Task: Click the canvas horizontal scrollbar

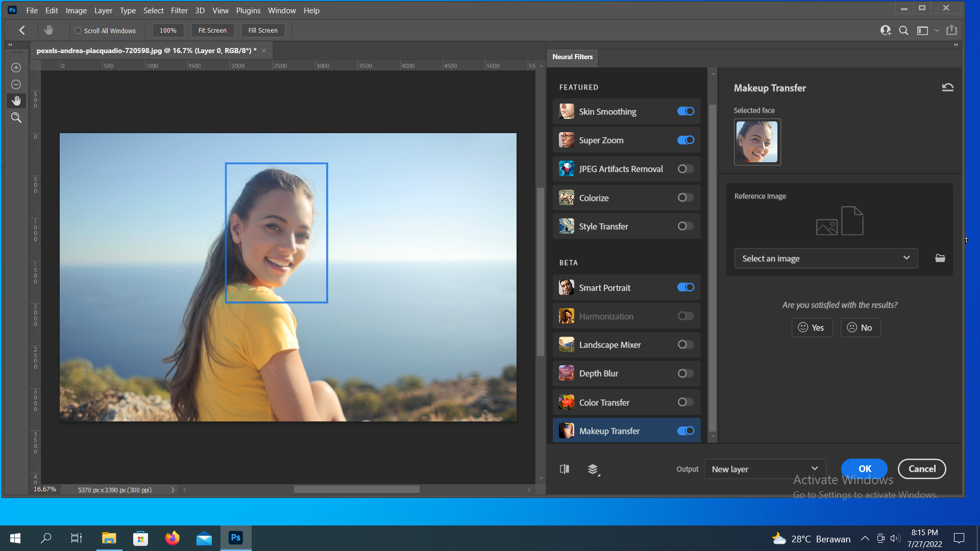Action: point(356,490)
